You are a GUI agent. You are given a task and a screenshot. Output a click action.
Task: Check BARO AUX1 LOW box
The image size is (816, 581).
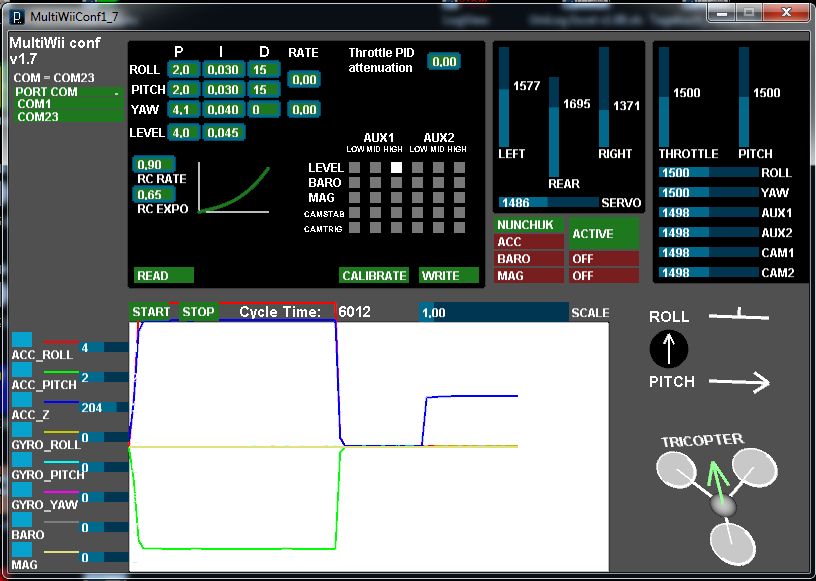point(354,183)
